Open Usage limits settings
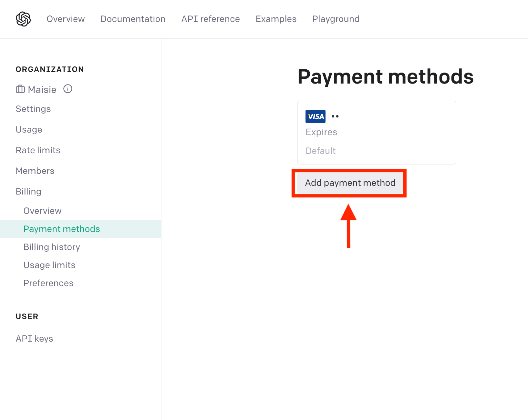 [x=49, y=265]
